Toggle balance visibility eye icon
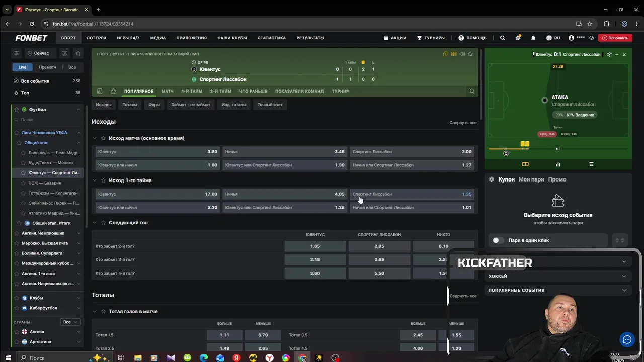 click(592, 38)
